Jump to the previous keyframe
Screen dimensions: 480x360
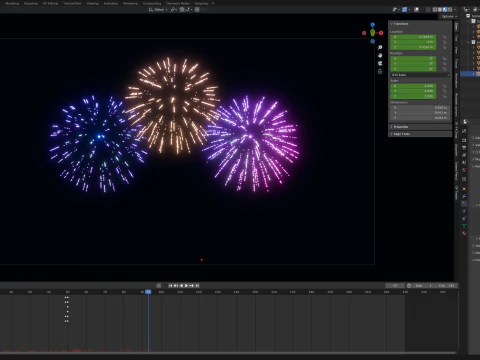tap(176, 286)
